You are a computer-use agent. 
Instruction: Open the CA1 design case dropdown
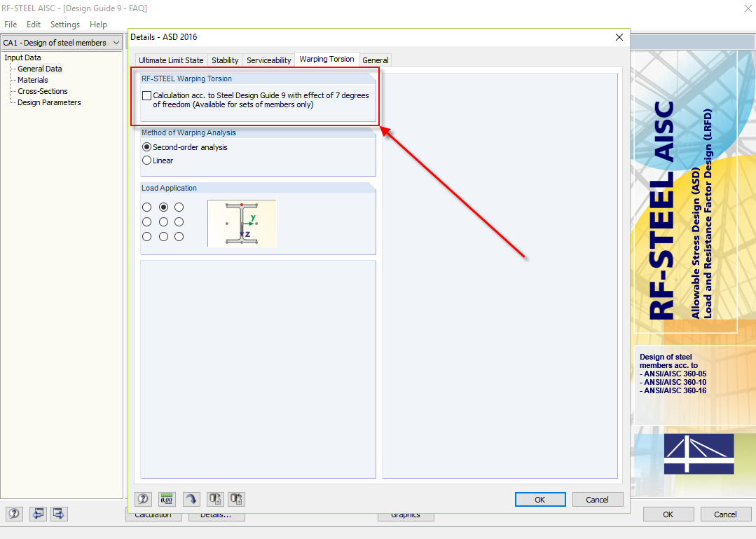coord(62,43)
